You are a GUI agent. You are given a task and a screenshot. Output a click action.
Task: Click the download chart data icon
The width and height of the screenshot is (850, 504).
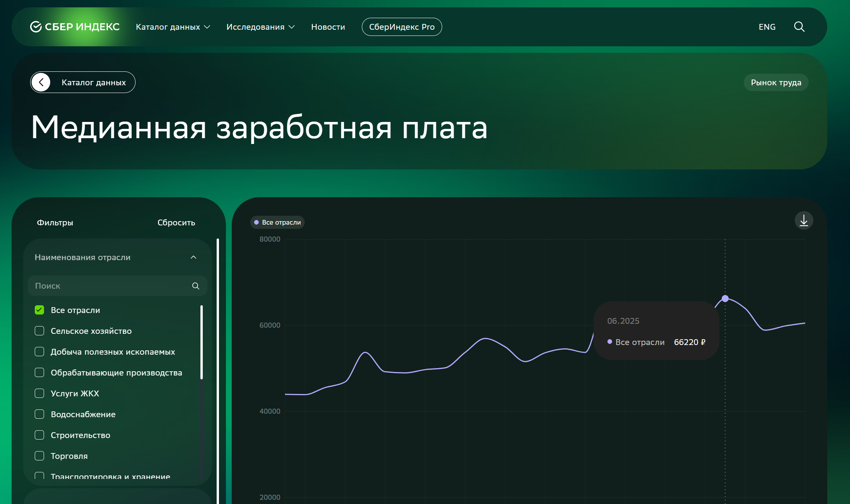[x=804, y=221]
